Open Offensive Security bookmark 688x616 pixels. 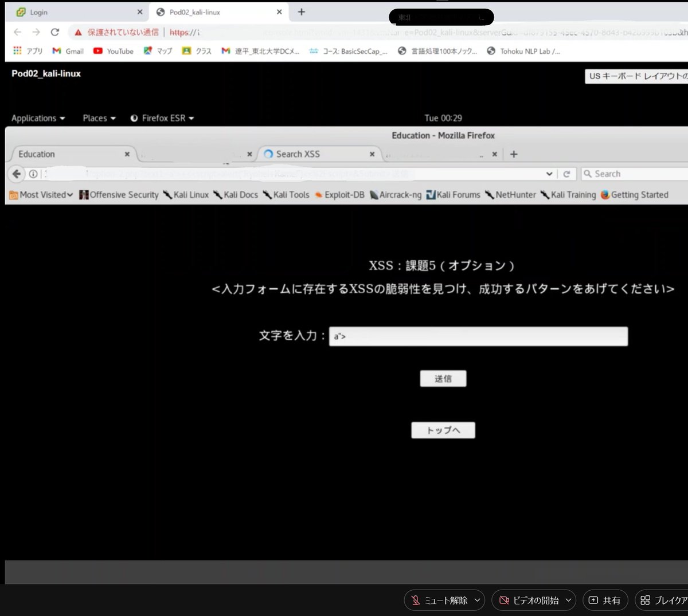coord(119,195)
